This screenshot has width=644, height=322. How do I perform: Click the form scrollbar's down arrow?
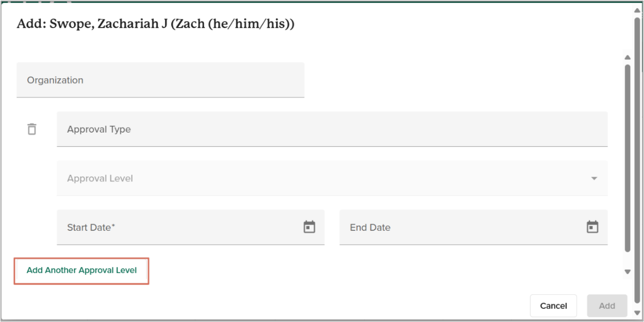pos(628,272)
